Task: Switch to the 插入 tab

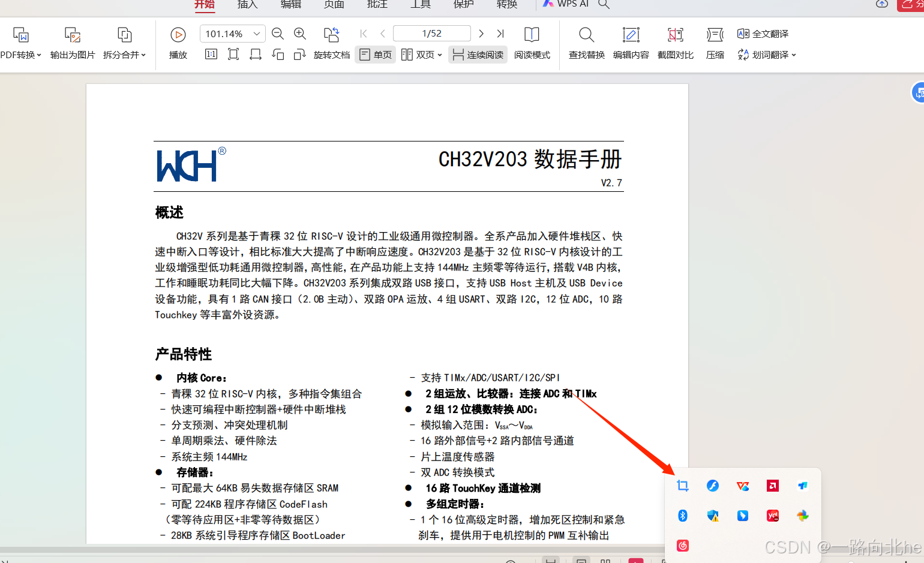Action: pyautogui.click(x=247, y=4)
